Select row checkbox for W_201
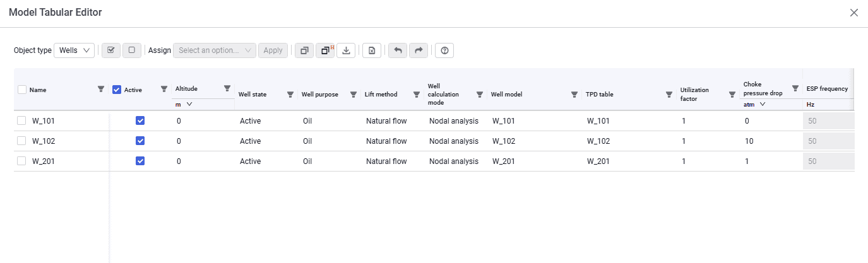Screen dimensions: 868x263 pos(21,161)
